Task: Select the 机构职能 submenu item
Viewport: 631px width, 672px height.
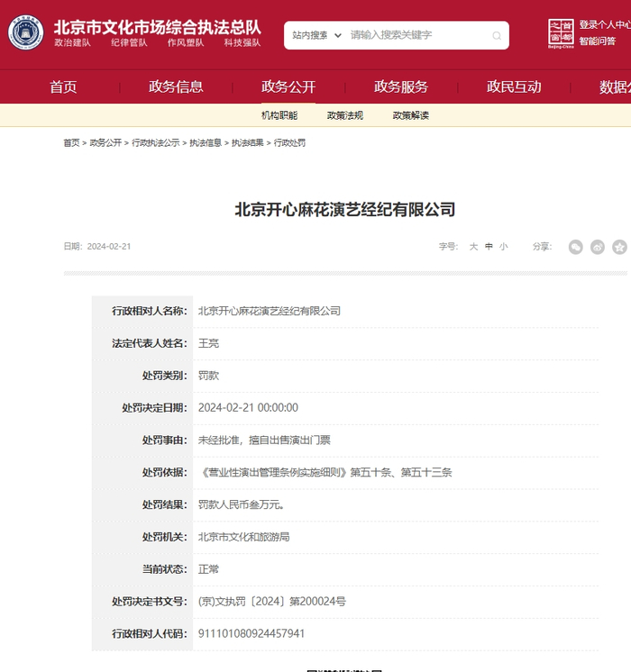Action: tap(279, 115)
